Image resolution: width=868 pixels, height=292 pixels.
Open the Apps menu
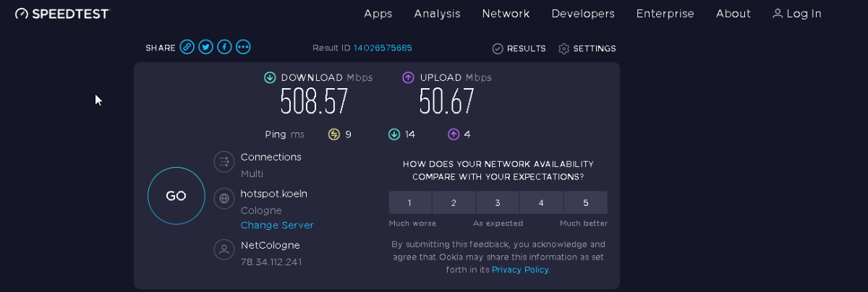click(378, 14)
